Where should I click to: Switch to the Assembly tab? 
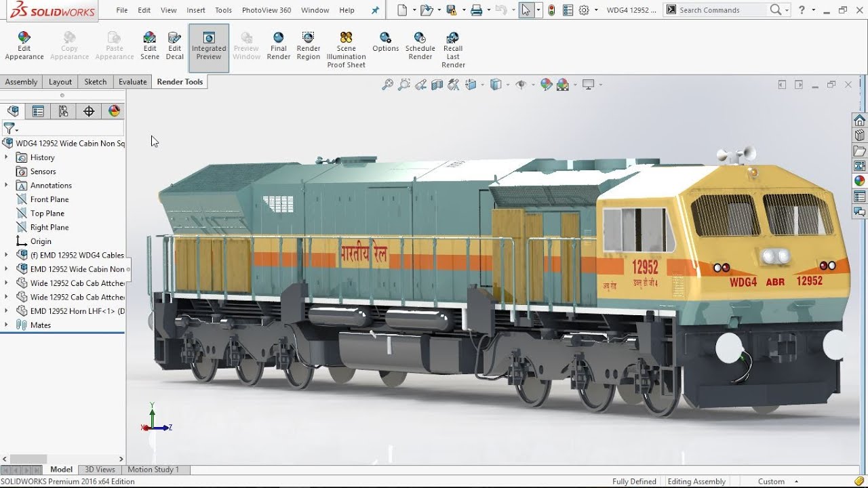(x=21, y=82)
